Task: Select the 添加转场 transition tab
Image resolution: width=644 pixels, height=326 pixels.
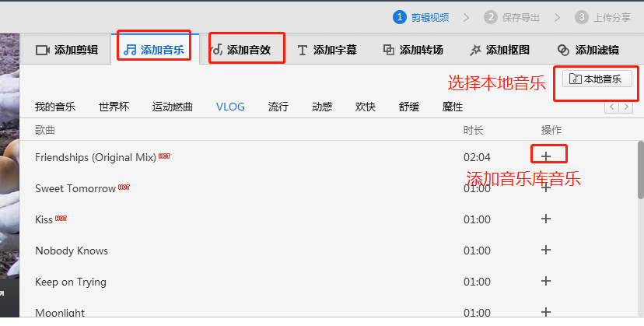Action: 413,50
